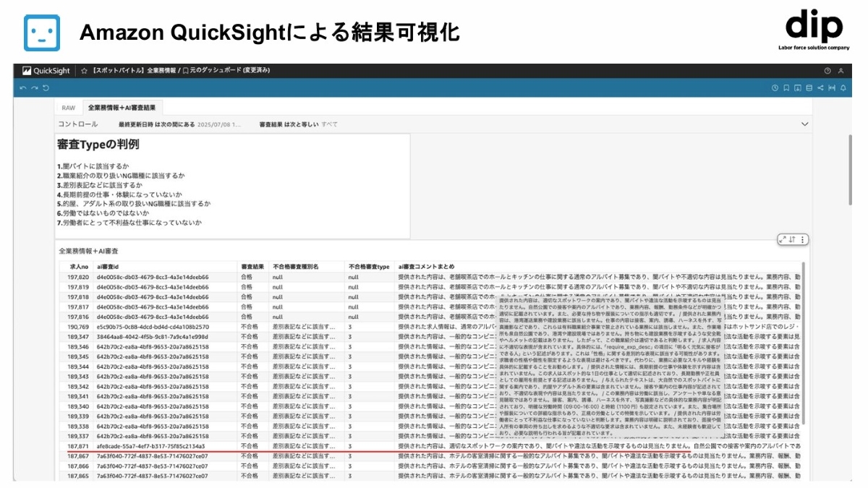Image resolution: width=868 pixels, height=488 pixels.
Task: Switch to the RAW tab
Action: [68, 108]
